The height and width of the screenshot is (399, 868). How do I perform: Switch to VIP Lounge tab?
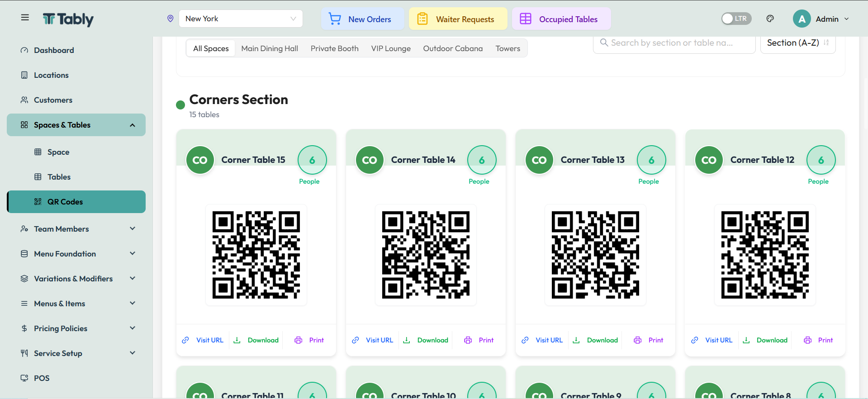pos(391,48)
